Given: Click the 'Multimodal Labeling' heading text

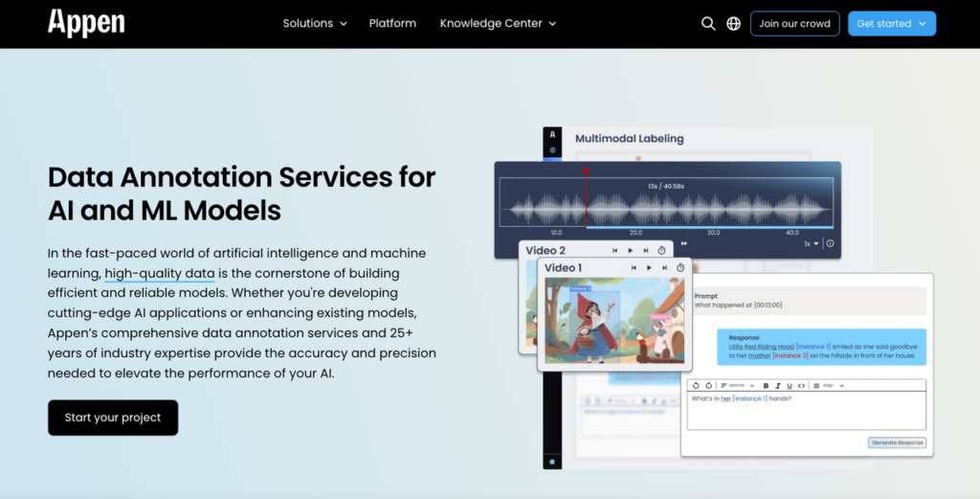Looking at the screenshot, I should [630, 139].
